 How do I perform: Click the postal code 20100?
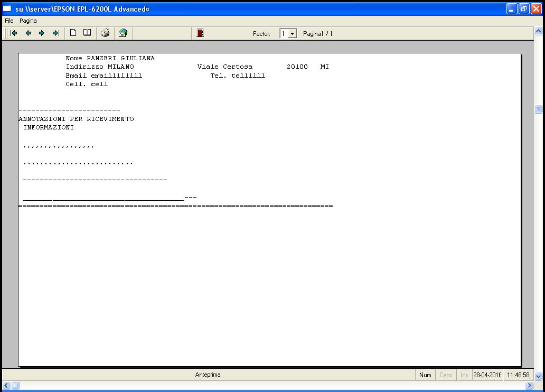[297, 67]
